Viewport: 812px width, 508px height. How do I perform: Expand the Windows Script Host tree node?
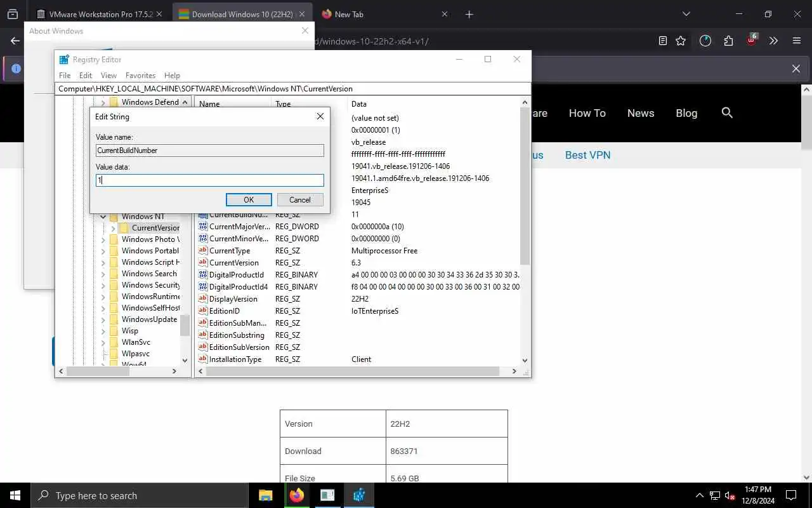tap(103, 262)
